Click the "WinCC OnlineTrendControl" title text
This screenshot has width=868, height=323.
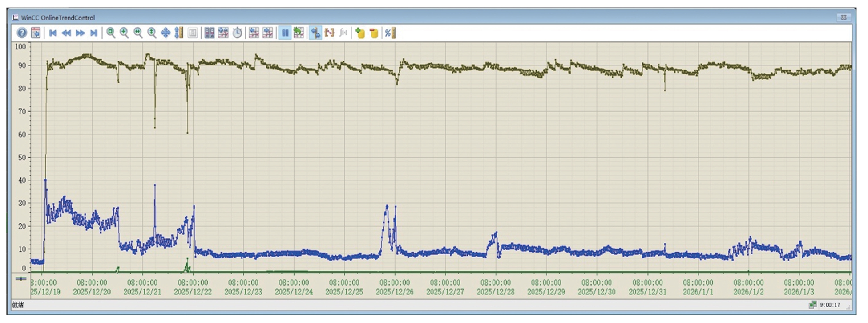pos(58,18)
